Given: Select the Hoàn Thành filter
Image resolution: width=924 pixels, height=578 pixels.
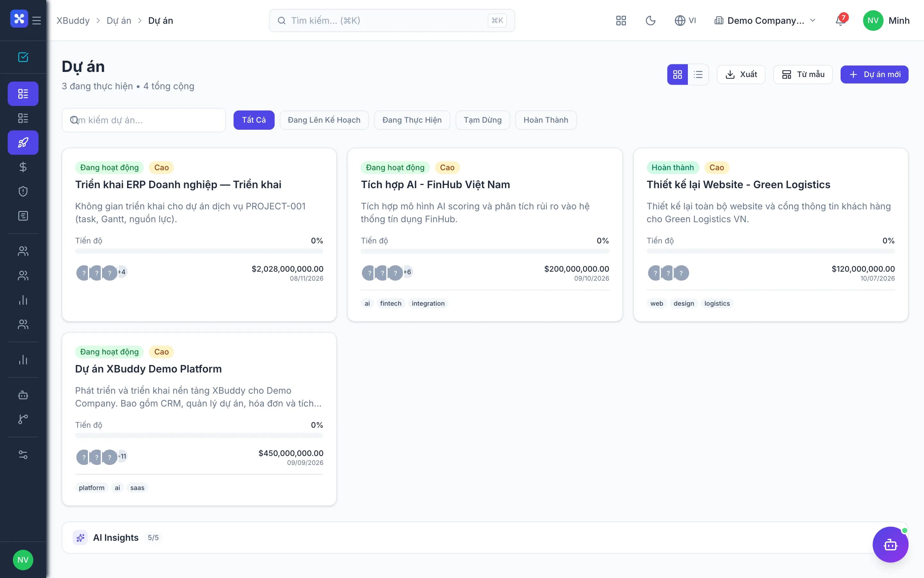Looking at the screenshot, I should (x=546, y=120).
